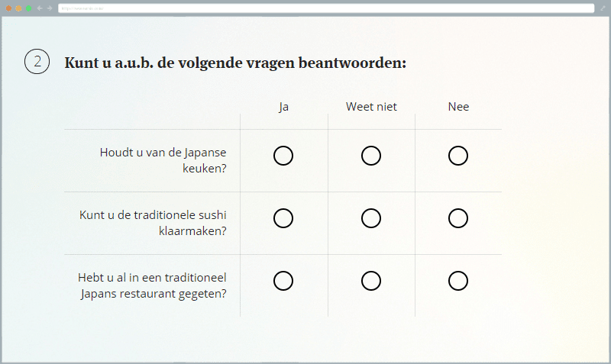
Task: Click the Weet niet column header
Action: coord(371,107)
